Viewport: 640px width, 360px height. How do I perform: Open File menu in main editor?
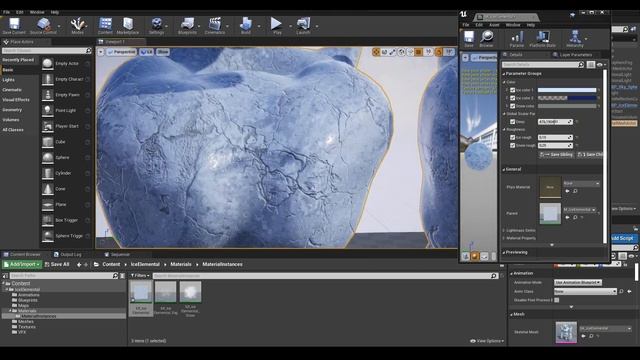pyautogui.click(x=7, y=12)
